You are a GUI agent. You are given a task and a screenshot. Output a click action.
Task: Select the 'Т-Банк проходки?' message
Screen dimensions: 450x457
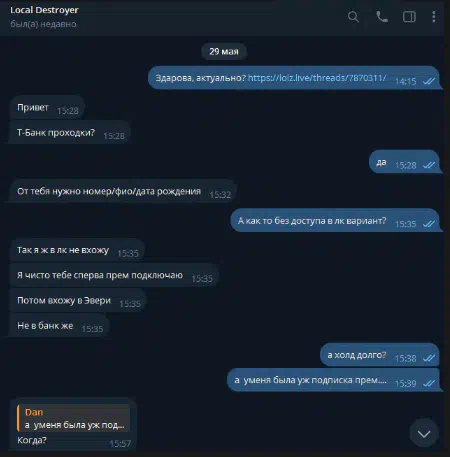[69, 133]
